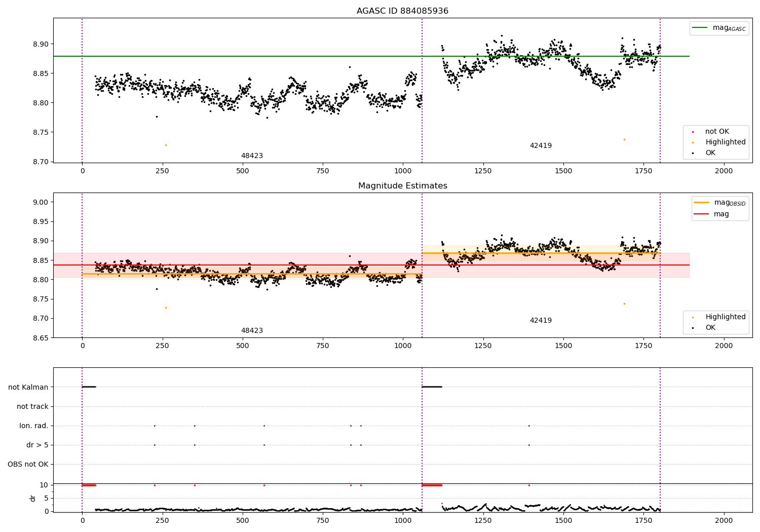The height and width of the screenshot is (532, 760).
Task: Click the 'Magnitude Estimates' plot title
Action: coord(402,186)
